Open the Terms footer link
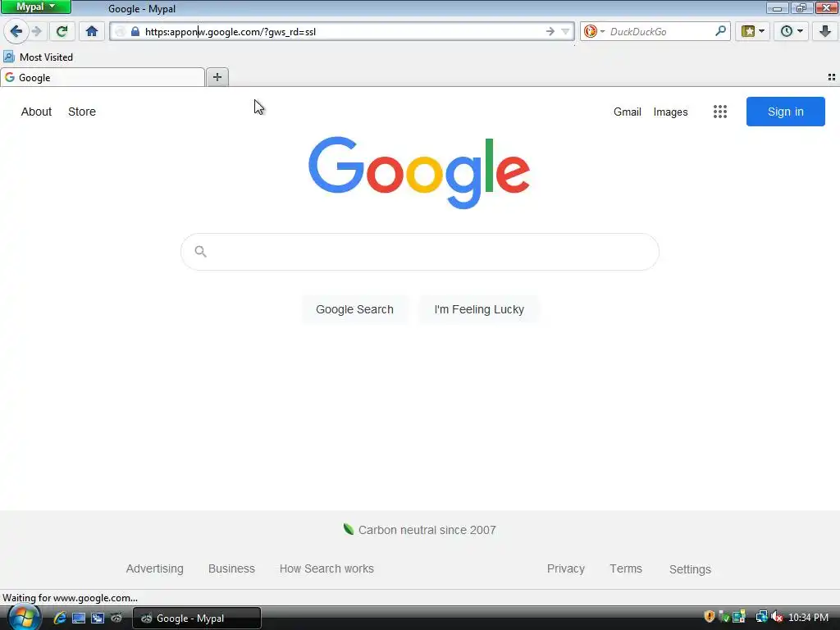This screenshot has height=630, width=840. point(626,569)
